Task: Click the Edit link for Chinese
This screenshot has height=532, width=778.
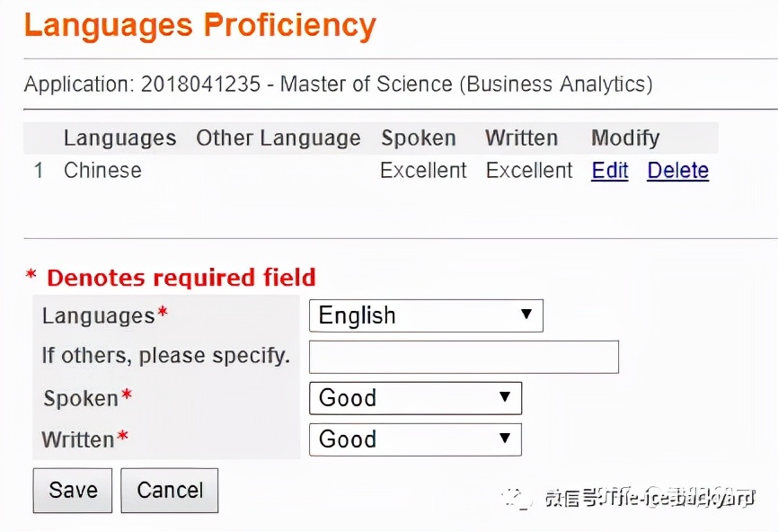Action: tap(609, 171)
